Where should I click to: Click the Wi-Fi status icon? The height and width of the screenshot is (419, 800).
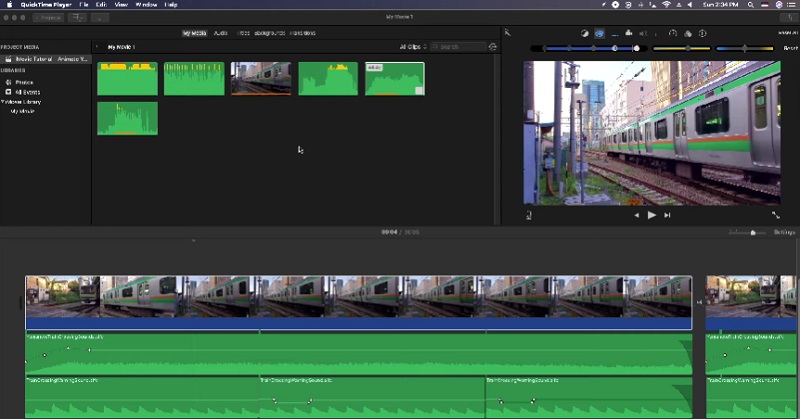pos(666,5)
